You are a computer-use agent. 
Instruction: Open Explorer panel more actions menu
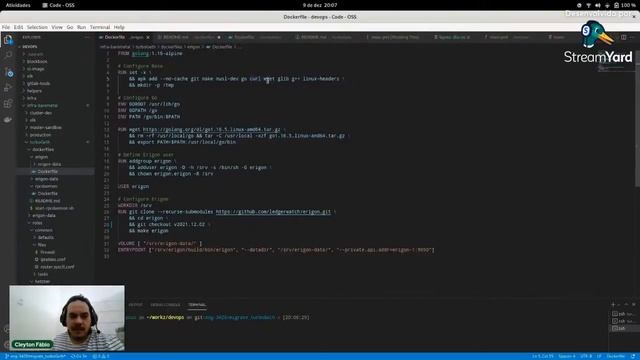pyautogui.click(x=87, y=37)
